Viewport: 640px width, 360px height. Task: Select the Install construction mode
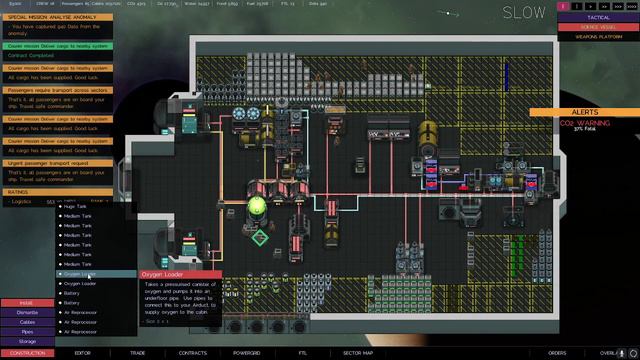tap(27, 303)
